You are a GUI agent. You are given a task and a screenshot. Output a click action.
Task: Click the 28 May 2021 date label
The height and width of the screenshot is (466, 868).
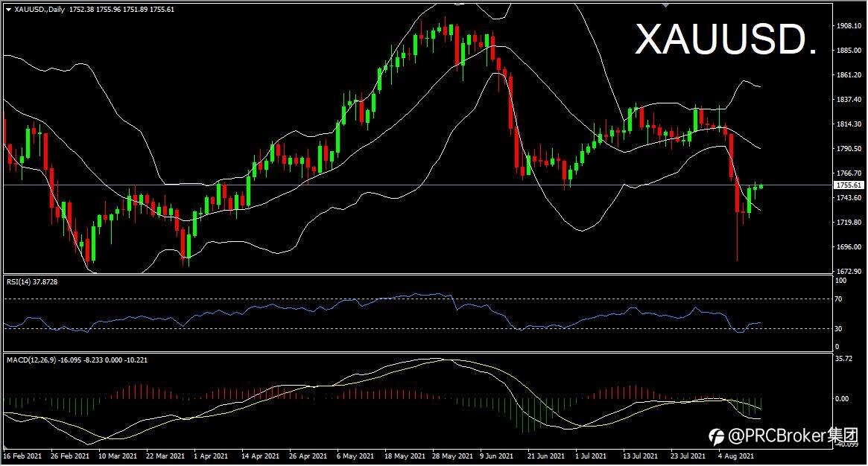click(452, 456)
